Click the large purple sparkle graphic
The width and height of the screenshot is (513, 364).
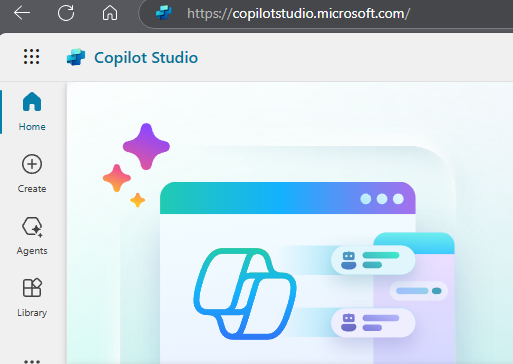[x=146, y=146]
